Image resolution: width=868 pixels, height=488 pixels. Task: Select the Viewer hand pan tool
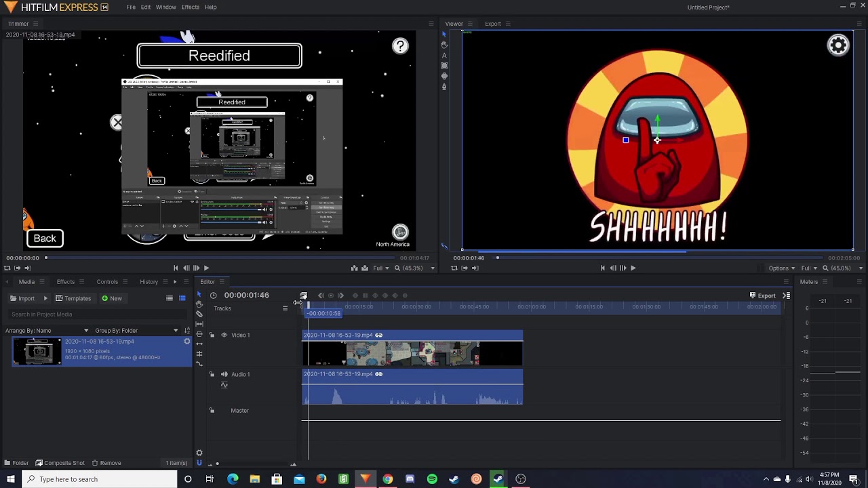click(444, 45)
